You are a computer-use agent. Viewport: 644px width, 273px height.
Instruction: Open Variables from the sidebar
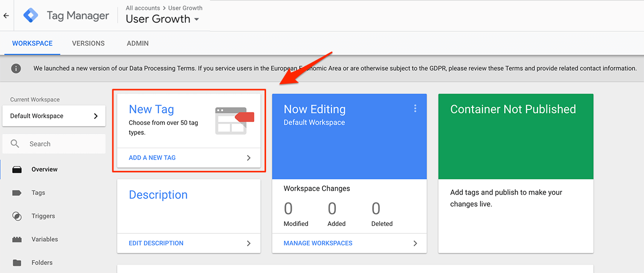tap(45, 239)
